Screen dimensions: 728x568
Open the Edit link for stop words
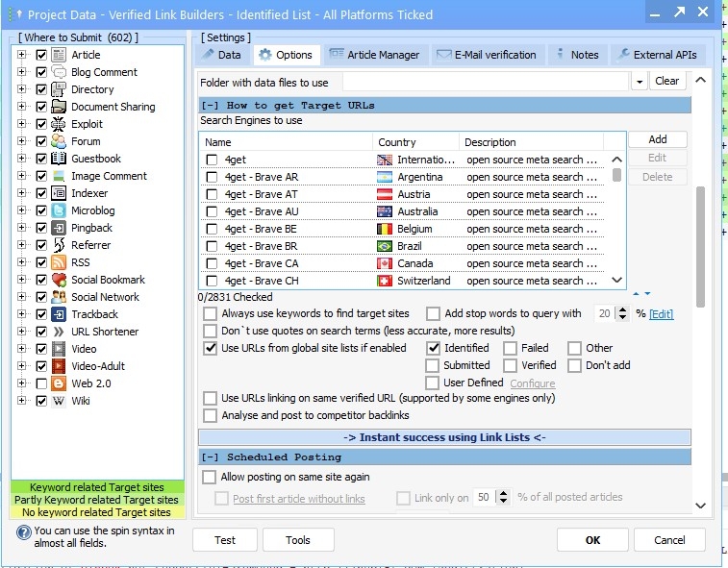(661, 314)
